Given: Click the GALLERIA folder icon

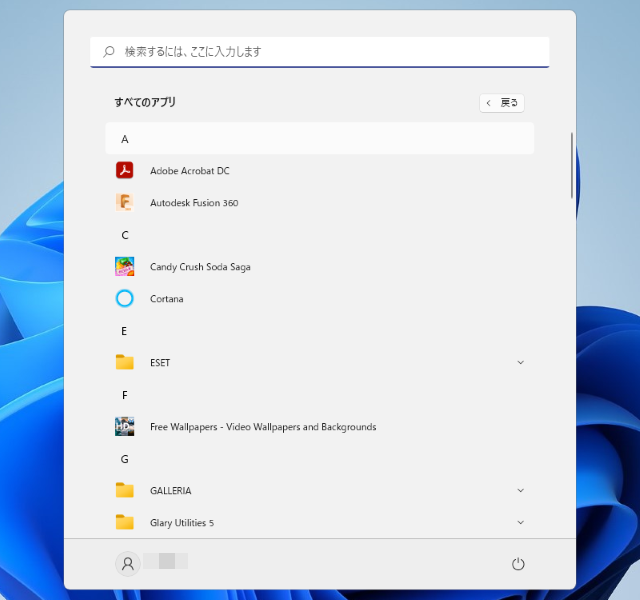Looking at the screenshot, I should click(x=124, y=490).
